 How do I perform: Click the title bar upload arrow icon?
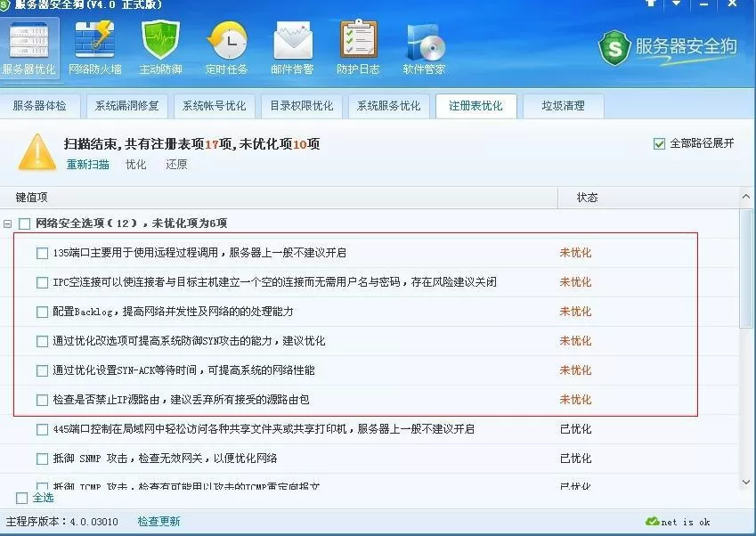pyautogui.click(x=651, y=3)
